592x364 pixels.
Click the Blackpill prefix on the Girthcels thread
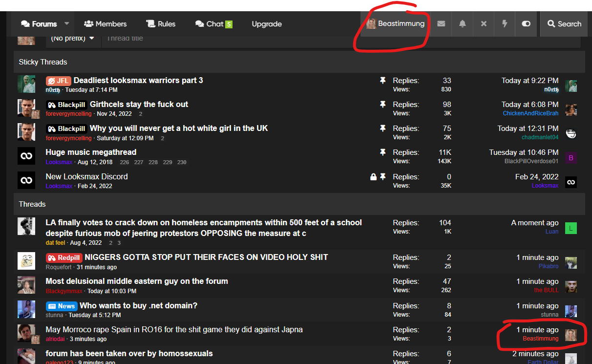pos(66,105)
